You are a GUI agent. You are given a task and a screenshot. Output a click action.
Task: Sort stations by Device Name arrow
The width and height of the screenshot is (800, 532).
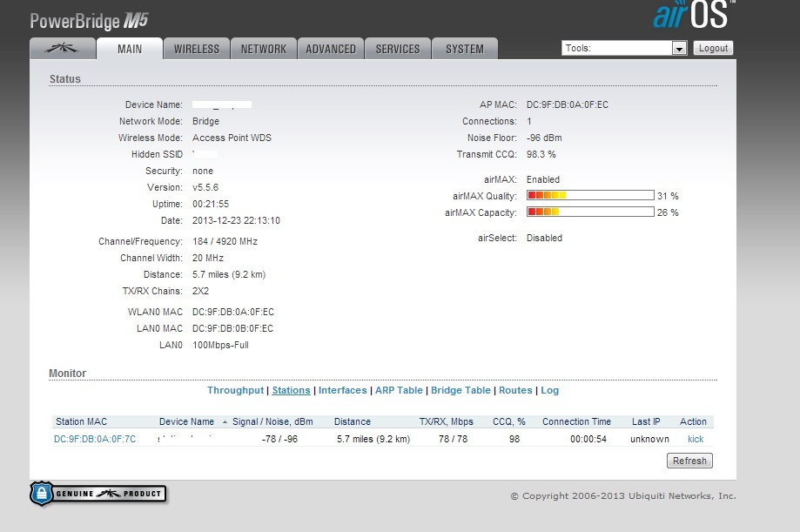point(225,422)
